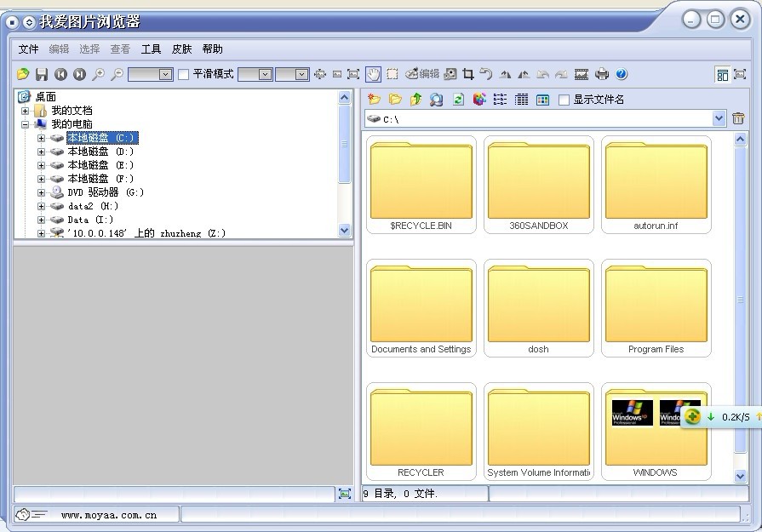
Task: Open the 编辑 menu in the menu bar
Action: [x=59, y=49]
